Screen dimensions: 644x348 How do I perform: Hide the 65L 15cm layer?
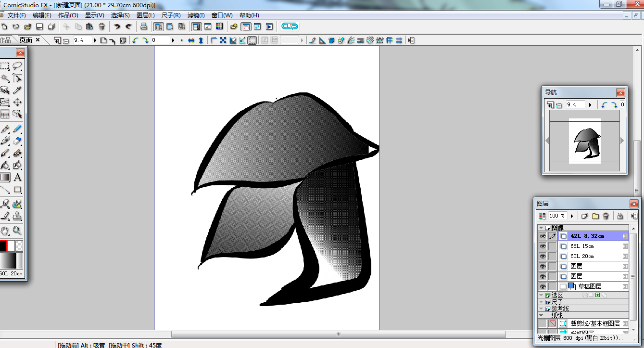tap(543, 246)
